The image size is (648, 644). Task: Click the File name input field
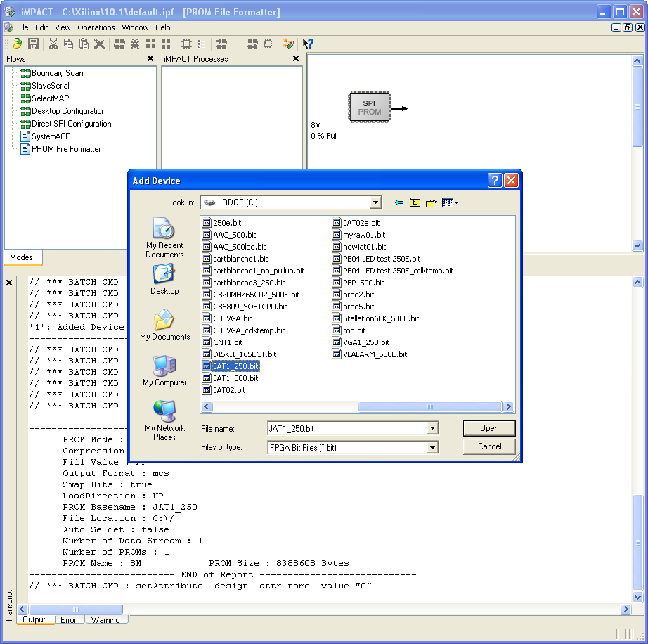(346, 428)
